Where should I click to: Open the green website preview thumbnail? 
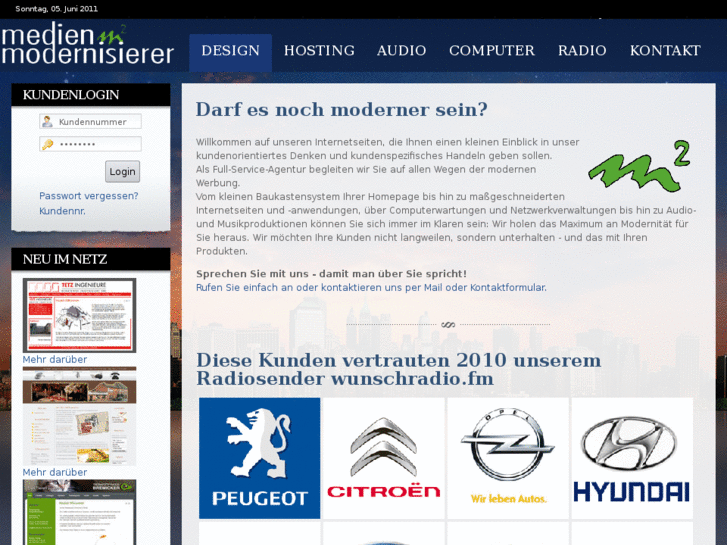coord(79,512)
